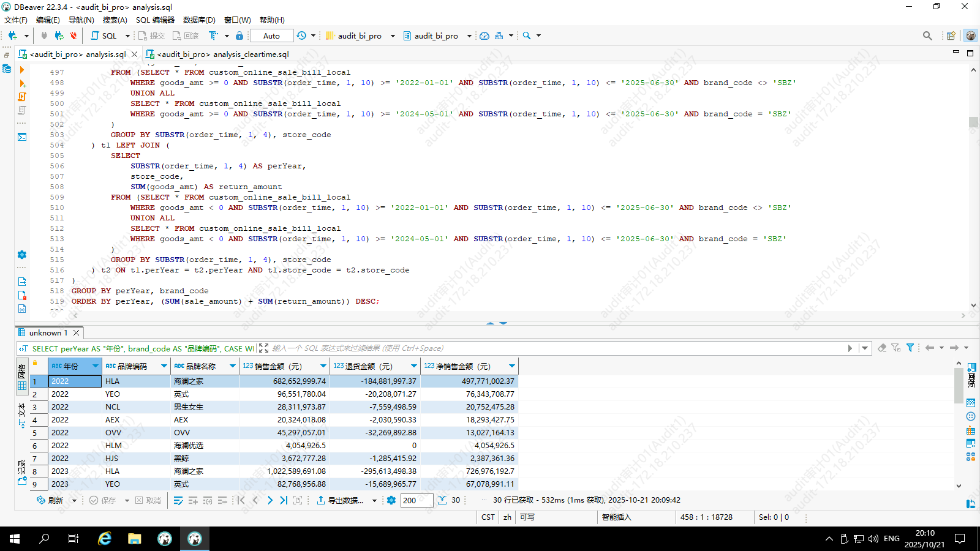980x551 pixels.
Task: Click the results settings gear icon
Action: click(x=391, y=500)
